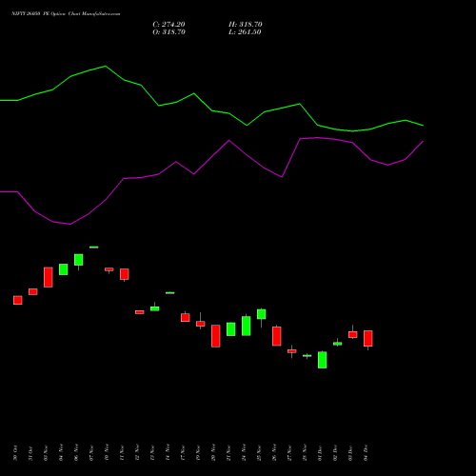
Task: Select the open value O: 318.70
Action: 169,32
